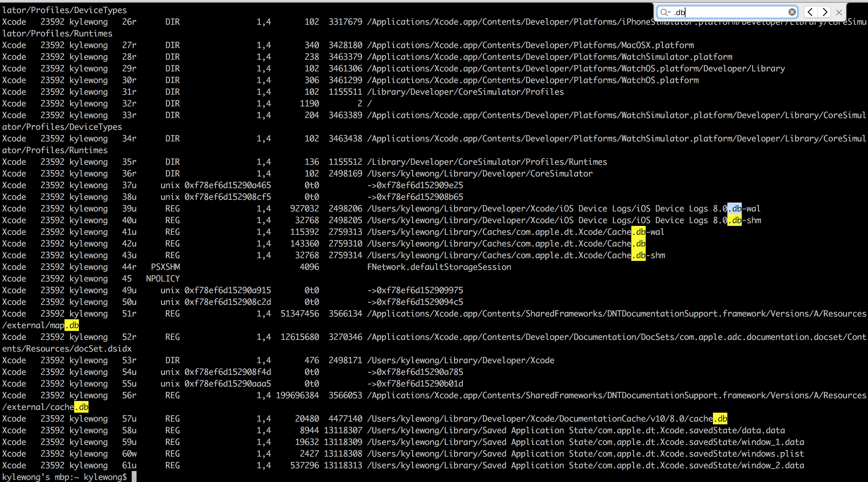
Task: Click inside the .db search text field
Action: tap(731, 12)
